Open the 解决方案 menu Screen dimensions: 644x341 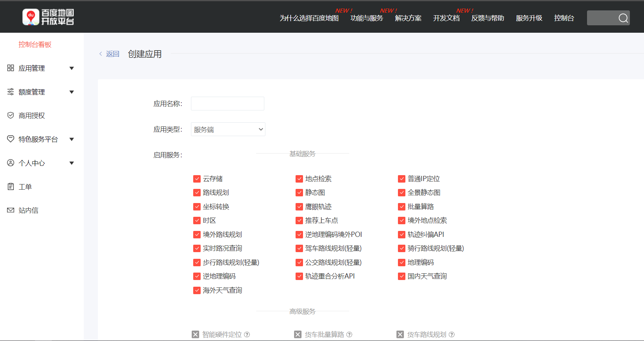(408, 18)
